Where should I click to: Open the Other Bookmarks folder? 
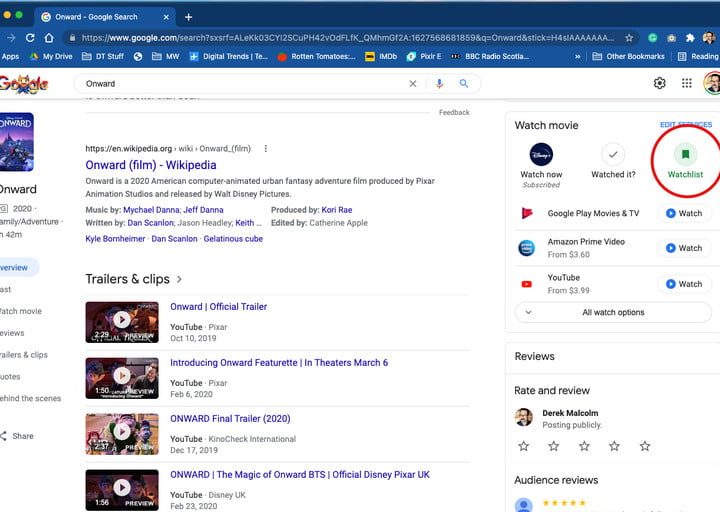628,56
